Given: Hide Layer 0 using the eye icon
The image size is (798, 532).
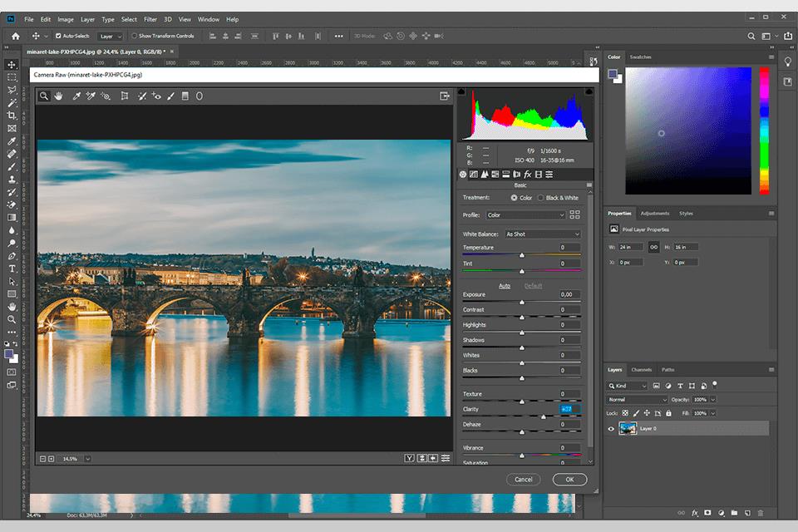Looking at the screenshot, I should click(612, 429).
